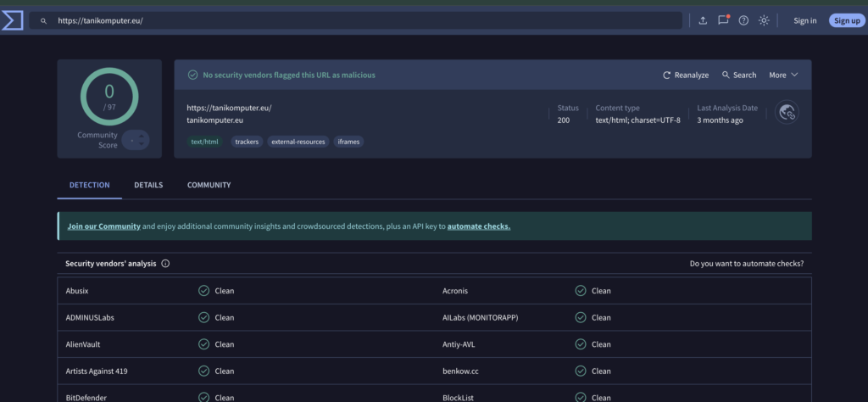The height and width of the screenshot is (402, 868).
Task: Click the automate checks link
Action: [x=479, y=226]
